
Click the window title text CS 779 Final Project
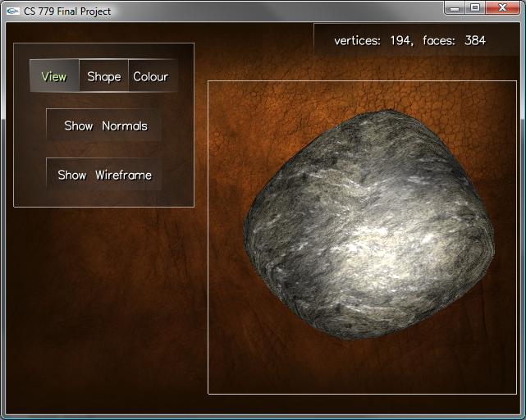click(67, 11)
